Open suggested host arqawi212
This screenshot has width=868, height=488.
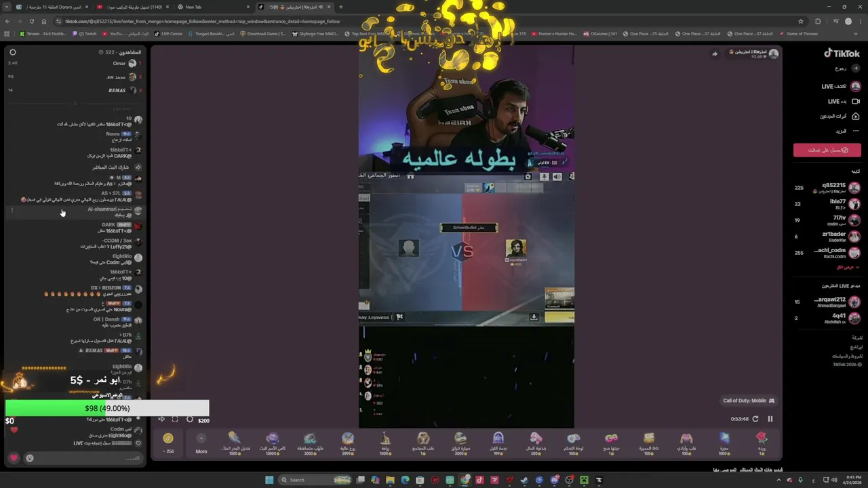(827, 302)
